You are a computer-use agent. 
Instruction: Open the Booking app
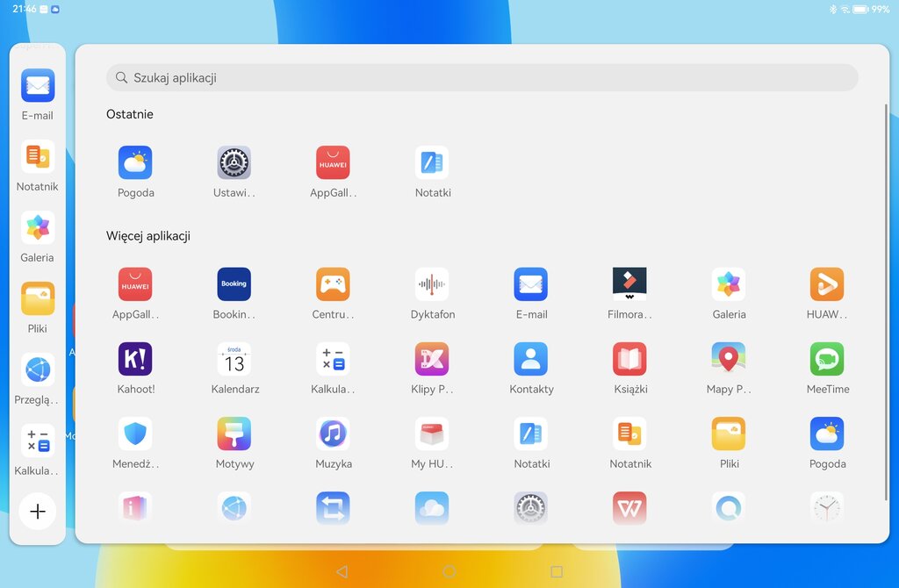pyautogui.click(x=234, y=284)
